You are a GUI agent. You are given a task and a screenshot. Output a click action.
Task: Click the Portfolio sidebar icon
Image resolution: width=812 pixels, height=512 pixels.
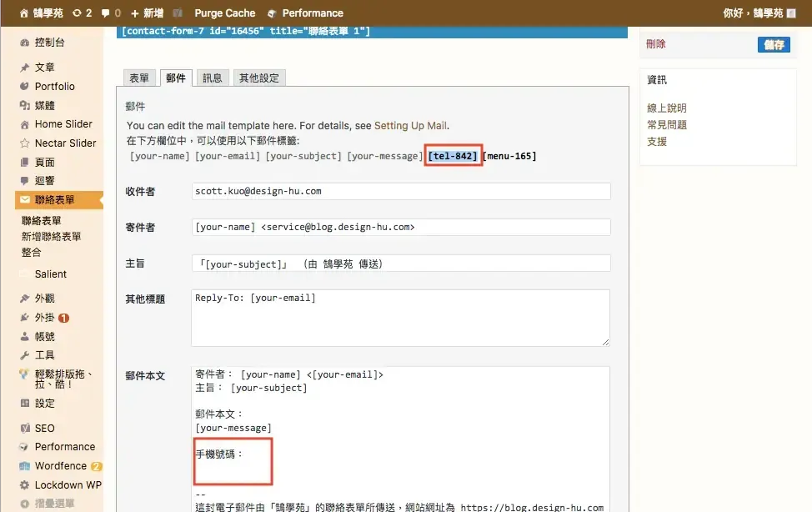tap(24, 86)
